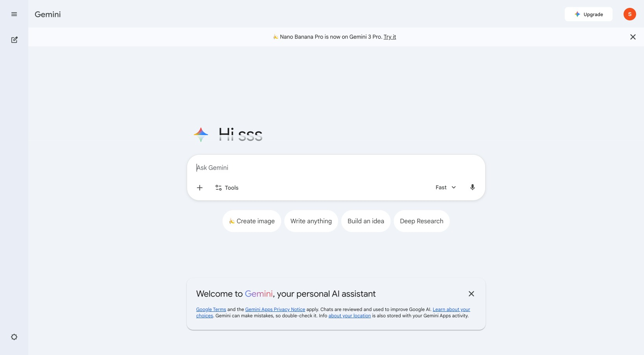Dismiss the Nano Banana Pro banner

(633, 37)
